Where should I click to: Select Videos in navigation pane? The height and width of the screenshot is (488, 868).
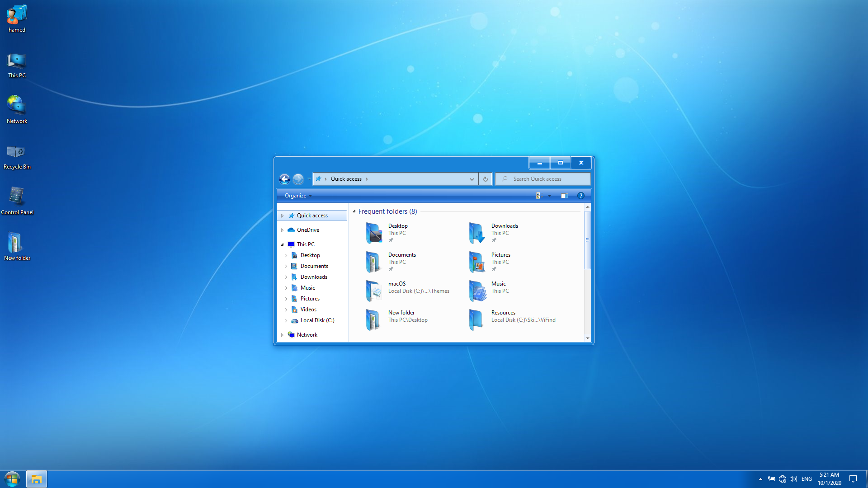[308, 310]
